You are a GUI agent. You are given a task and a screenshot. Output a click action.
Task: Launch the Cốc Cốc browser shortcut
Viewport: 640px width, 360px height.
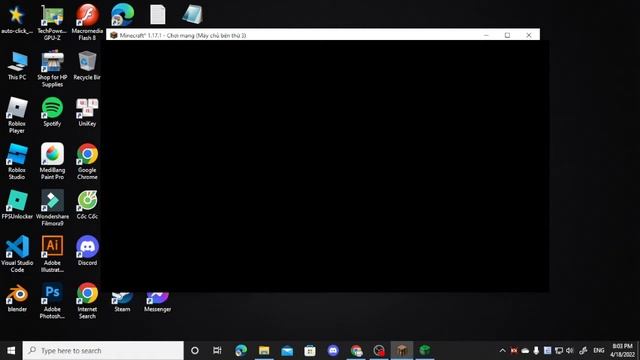click(x=87, y=204)
